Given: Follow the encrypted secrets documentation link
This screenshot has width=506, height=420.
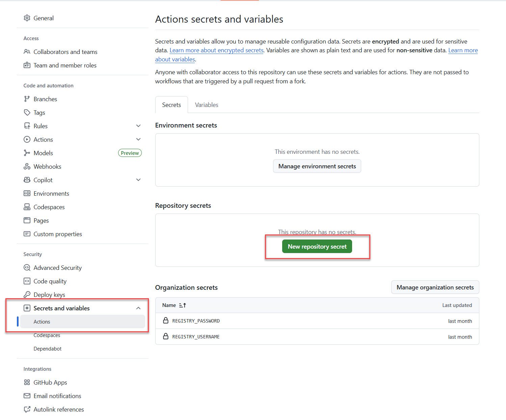Looking at the screenshot, I should click(x=216, y=50).
